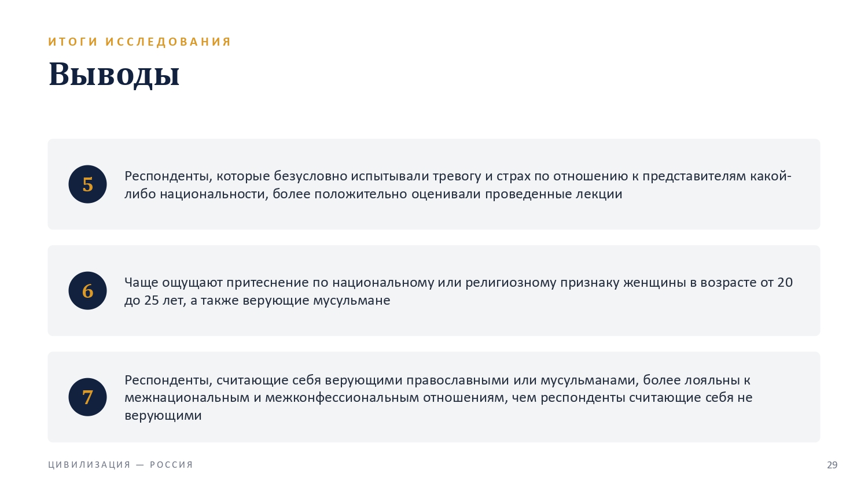
Task: Click the number 5 circle badge
Action: point(87,184)
